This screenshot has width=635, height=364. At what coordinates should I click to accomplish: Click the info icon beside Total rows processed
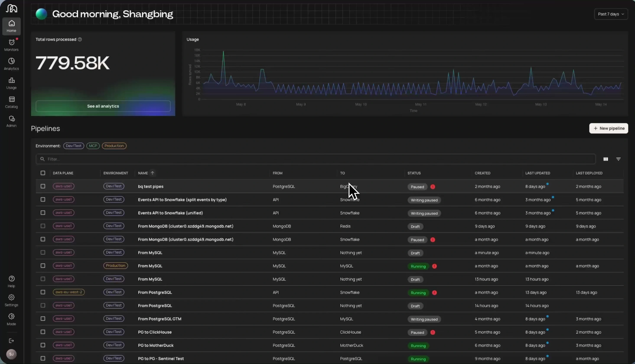[80, 40]
